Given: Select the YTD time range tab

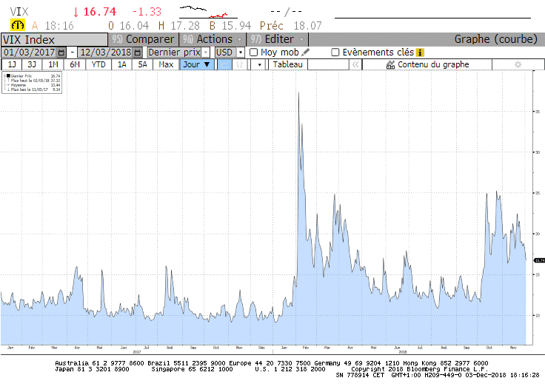Looking at the screenshot, I should pyautogui.click(x=98, y=64).
